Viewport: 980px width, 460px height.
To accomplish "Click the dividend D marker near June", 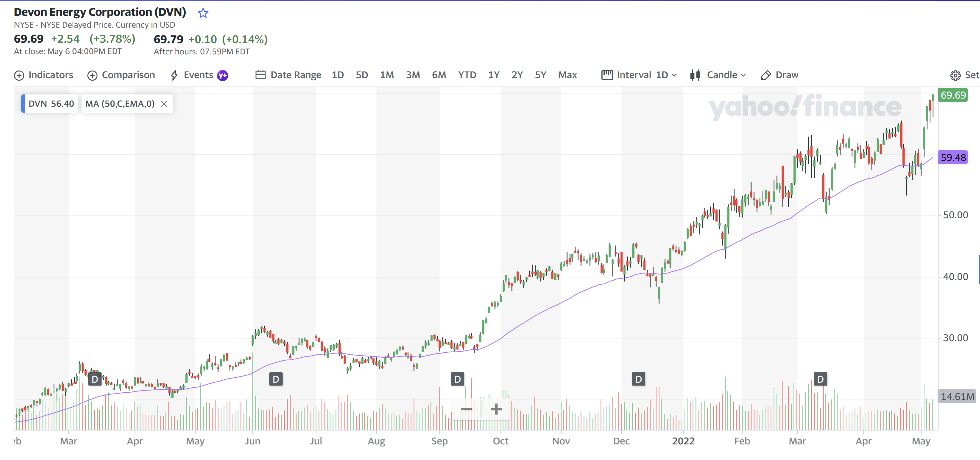I will point(276,379).
